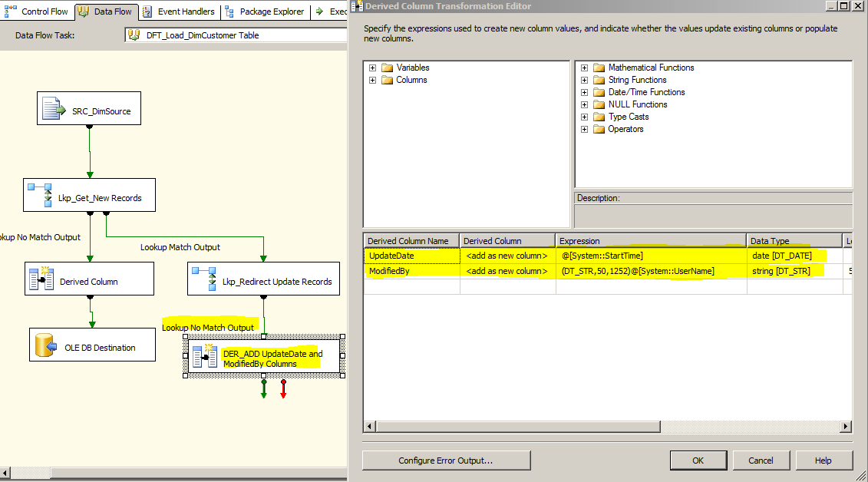The height and width of the screenshot is (482, 868).
Task: Expand the Mathematical Functions category
Action: pos(585,67)
